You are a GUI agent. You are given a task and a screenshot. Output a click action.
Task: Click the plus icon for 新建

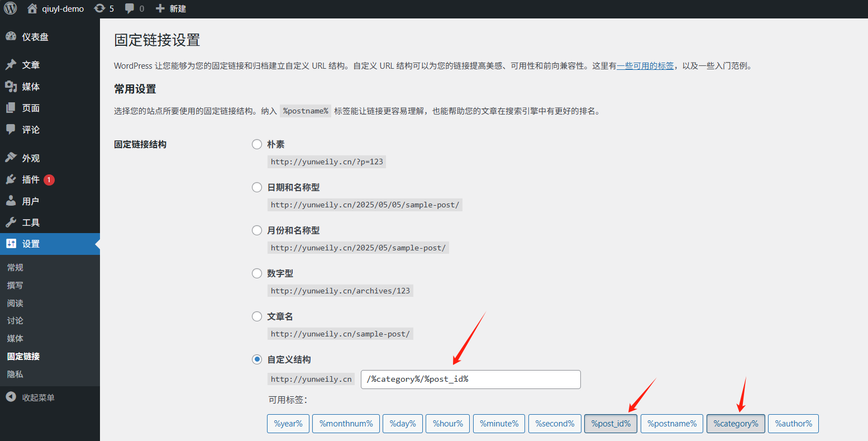tap(160, 8)
